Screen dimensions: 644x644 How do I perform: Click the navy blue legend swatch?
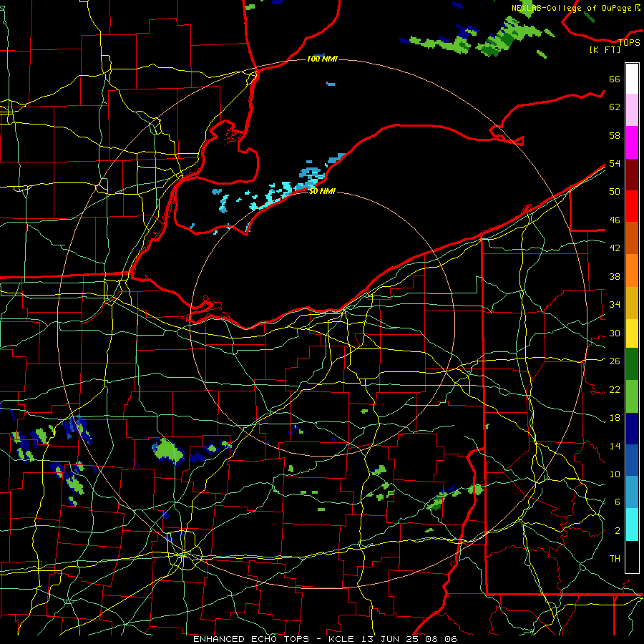coord(632,429)
